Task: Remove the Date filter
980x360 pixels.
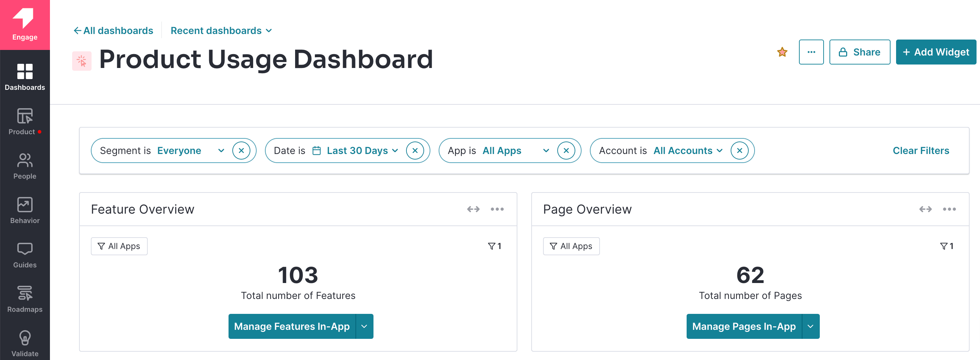Action: click(x=415, y=150)
